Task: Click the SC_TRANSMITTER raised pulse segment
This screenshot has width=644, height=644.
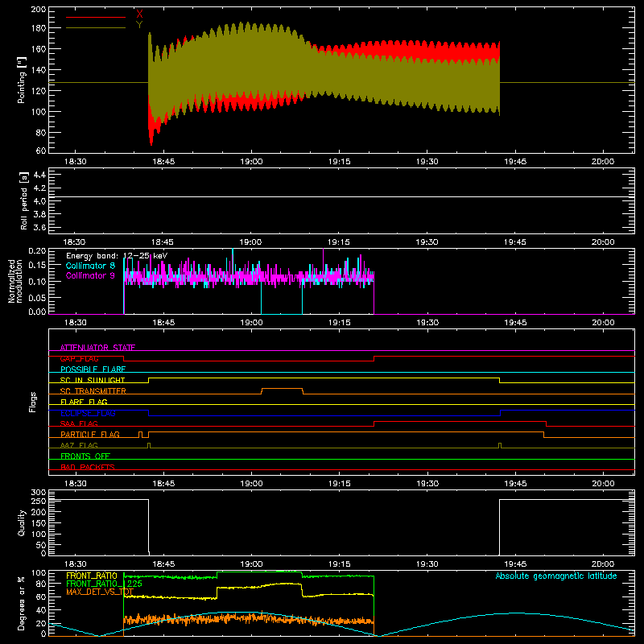Action: 283,389
